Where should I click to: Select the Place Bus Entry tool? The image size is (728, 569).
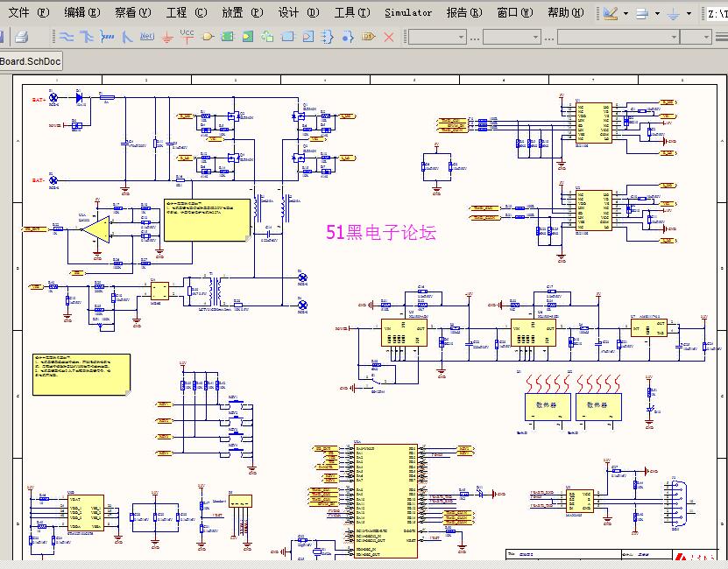tap(127, 37)
